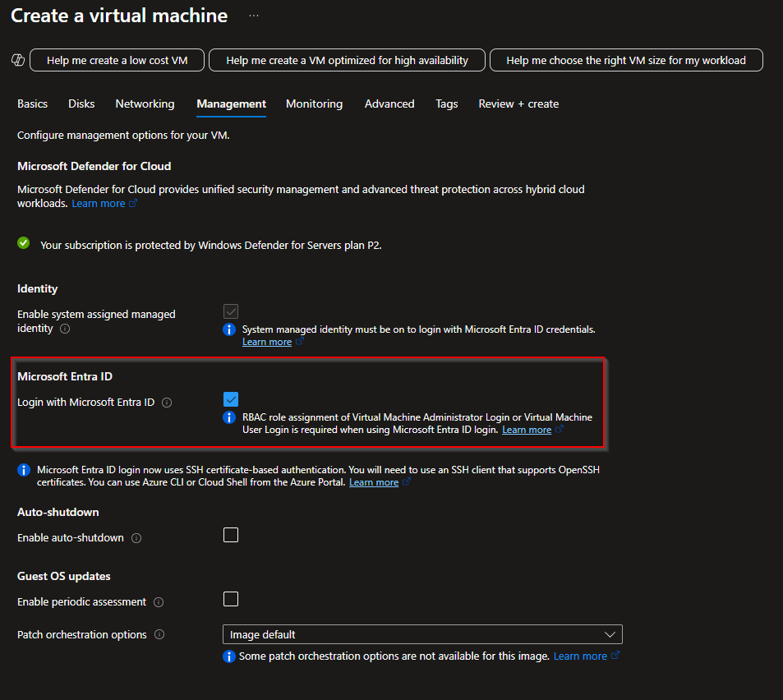Open Learn more link for SSH certificate authentication
The width and height of the screenshot is (783, 700).
(x=374, y=482)
